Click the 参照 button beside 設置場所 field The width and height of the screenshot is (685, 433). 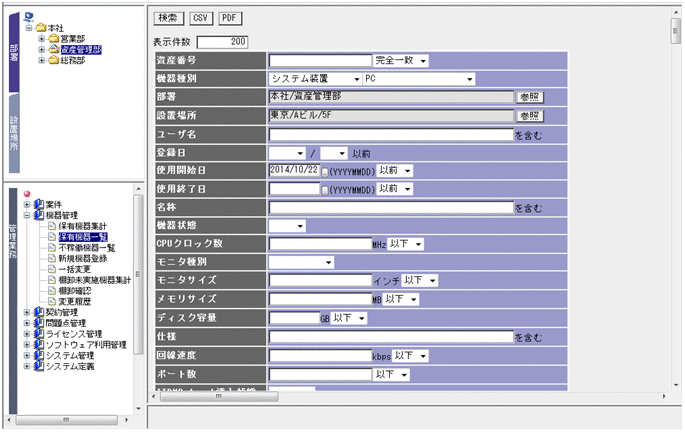click(530, 116)
